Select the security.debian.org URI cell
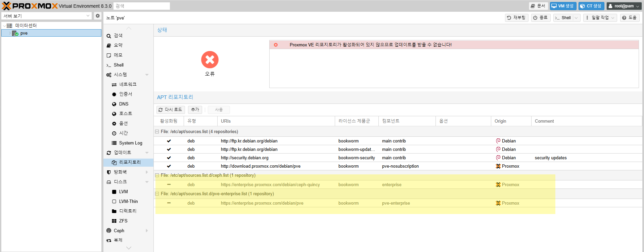Screen dimensions: 644x252 click(244, 158)
